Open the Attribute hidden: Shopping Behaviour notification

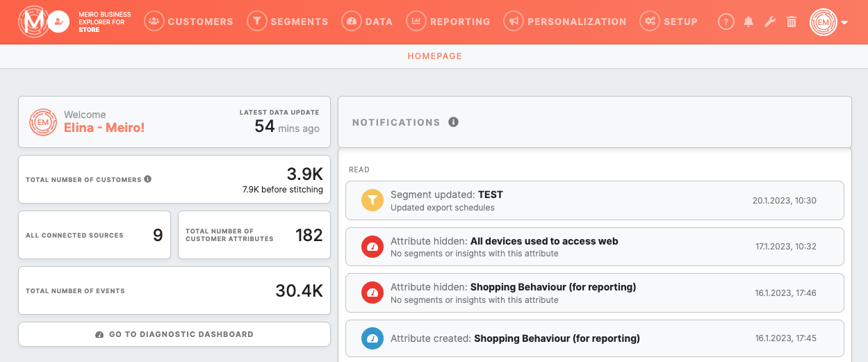[x=595, y=293]
